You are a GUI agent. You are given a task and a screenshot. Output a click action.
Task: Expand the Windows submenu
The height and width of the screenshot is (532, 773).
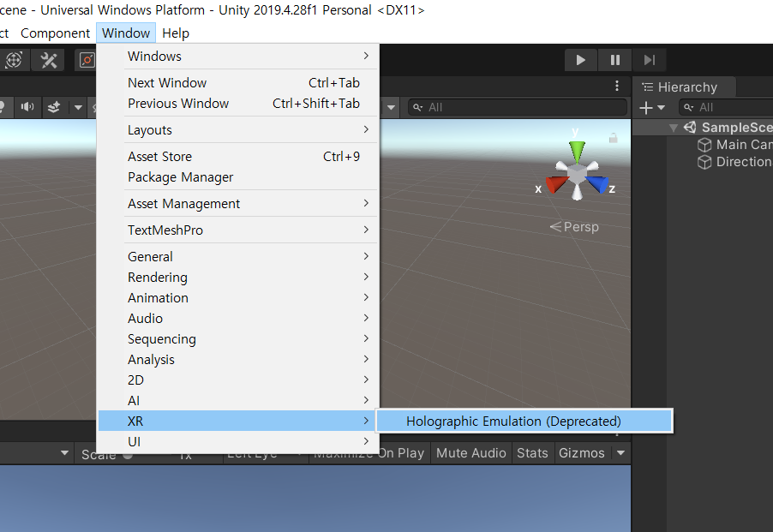(238, 57)
